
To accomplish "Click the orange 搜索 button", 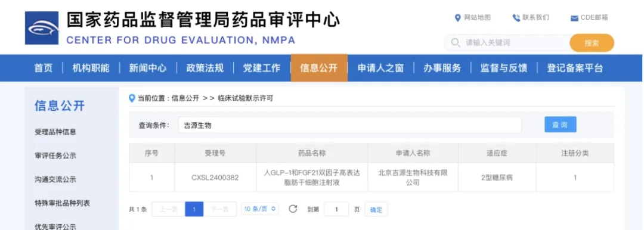I will coord(592,43).
